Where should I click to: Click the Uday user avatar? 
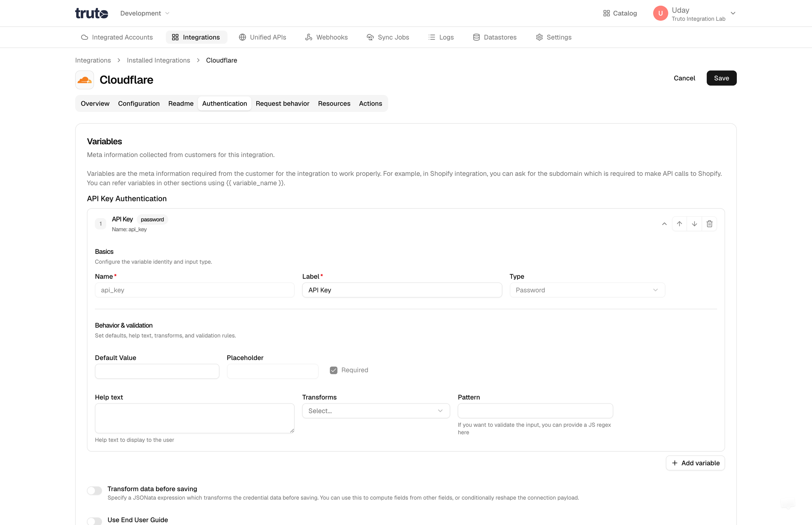(660, 13)
